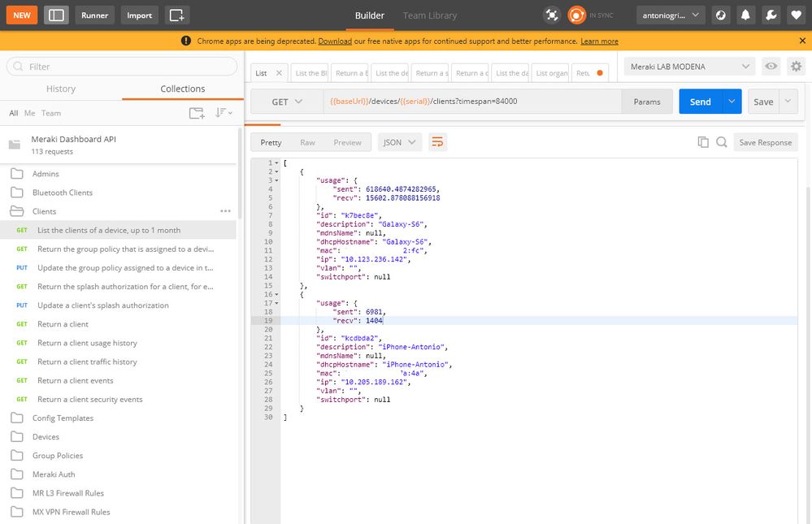Click the Meraki Dashboard API collection folder
Screen dimensions: 812x524
[x=119, y=145]
